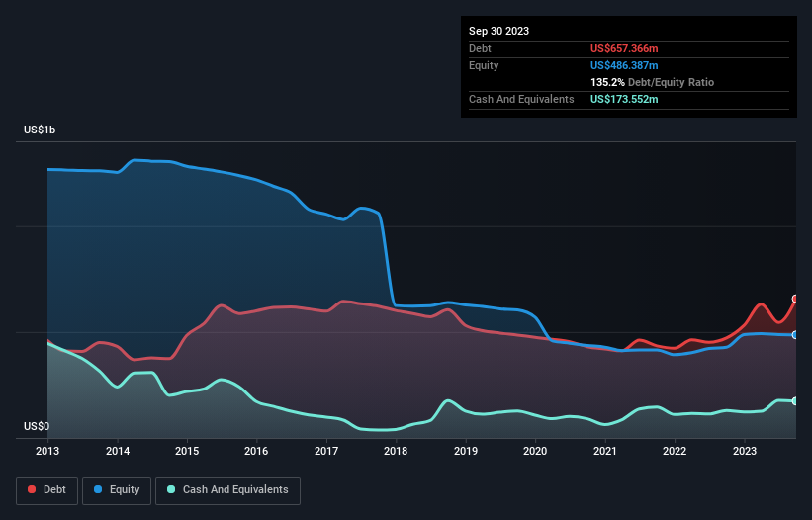
Task: Click the 2016 x-axis label
Action: click(256, 451)
